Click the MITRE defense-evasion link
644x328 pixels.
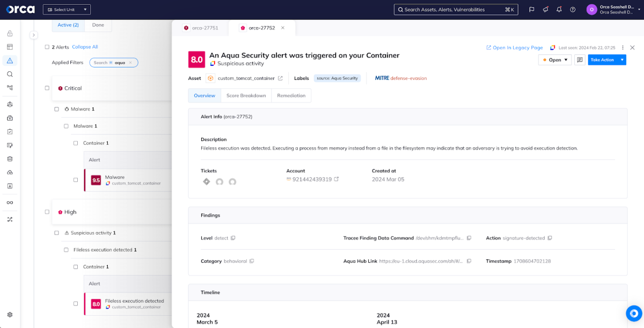pos(401,78)
